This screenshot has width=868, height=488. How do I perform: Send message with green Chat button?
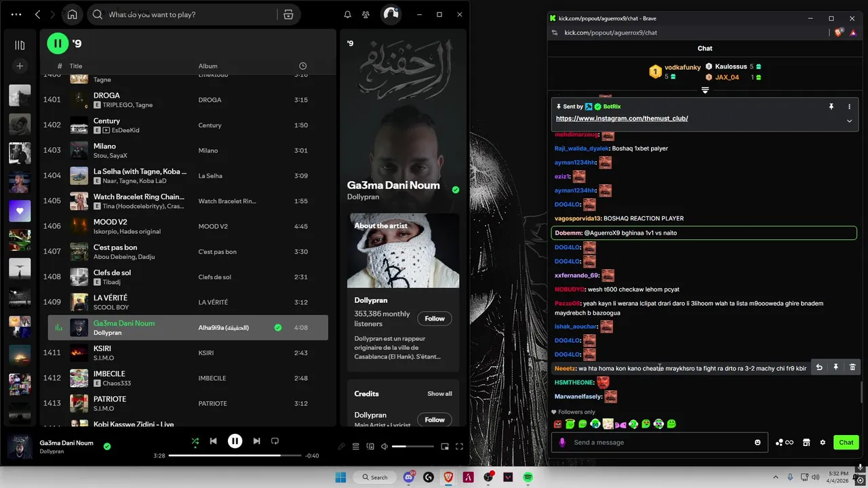point(846,443)
